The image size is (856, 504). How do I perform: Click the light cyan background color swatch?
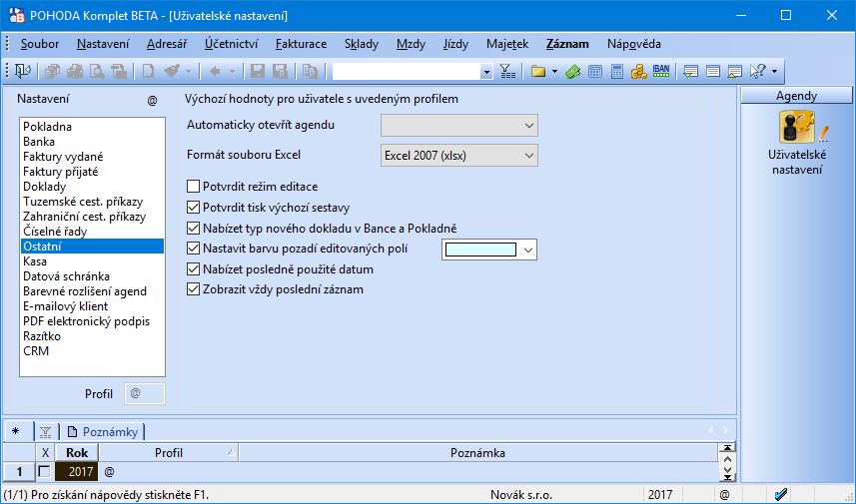coord(481,250)
